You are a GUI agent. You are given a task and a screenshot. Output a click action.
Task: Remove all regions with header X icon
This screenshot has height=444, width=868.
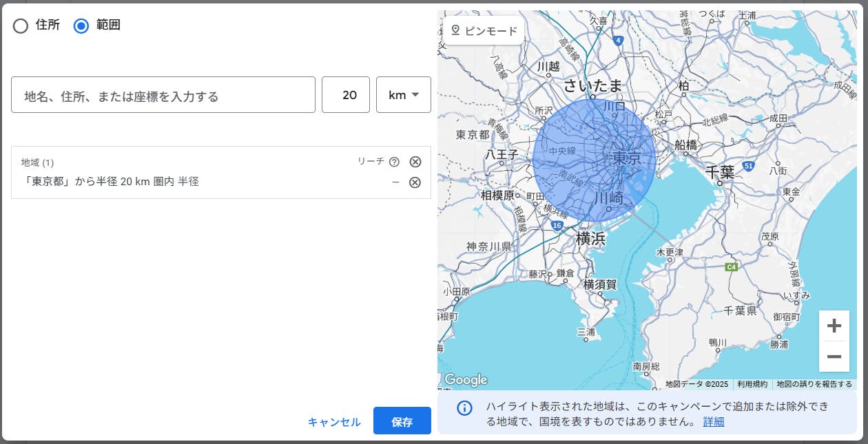click(415, 162)
